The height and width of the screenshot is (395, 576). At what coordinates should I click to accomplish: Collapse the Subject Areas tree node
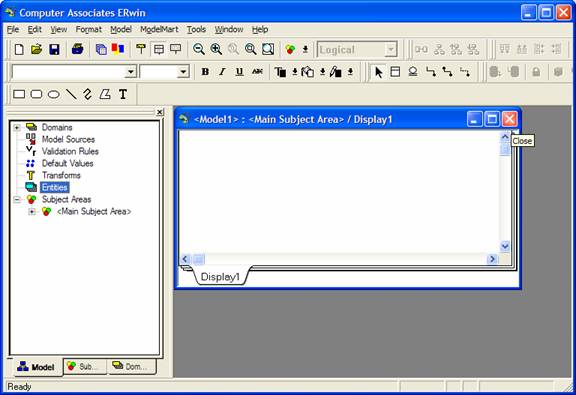(17, 200)
